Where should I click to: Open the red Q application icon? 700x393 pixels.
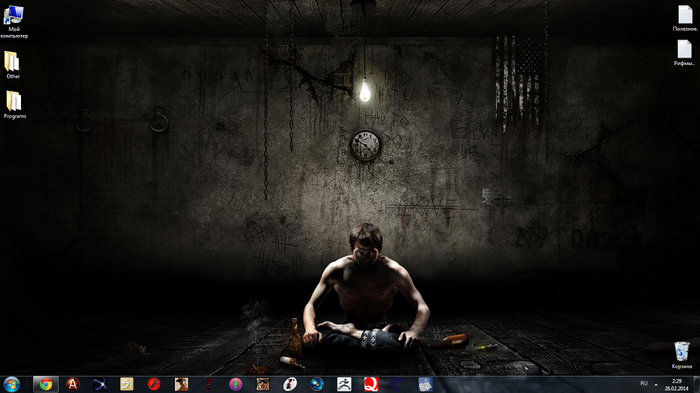(371, 384)
